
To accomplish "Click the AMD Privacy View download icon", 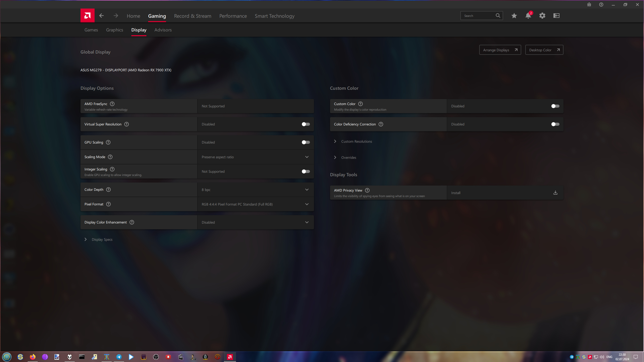I will 555,193.
